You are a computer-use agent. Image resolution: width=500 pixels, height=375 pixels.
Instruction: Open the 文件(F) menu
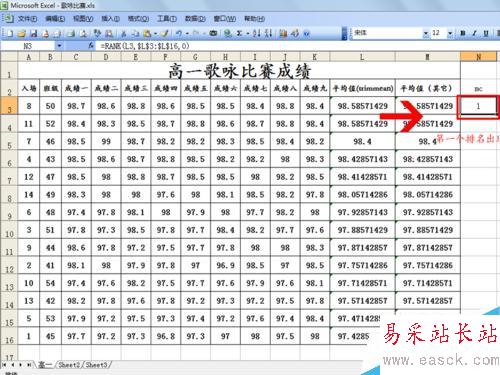click(x=27, y=19)
